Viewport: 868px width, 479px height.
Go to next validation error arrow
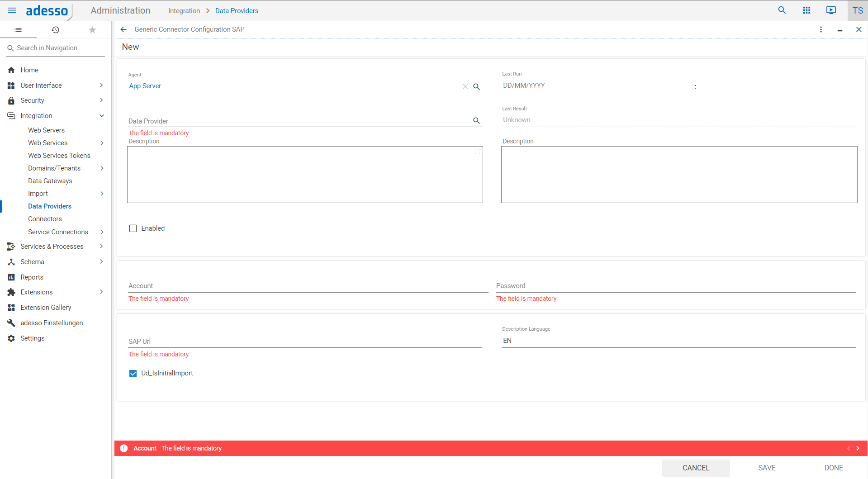(x=858, y=448)
